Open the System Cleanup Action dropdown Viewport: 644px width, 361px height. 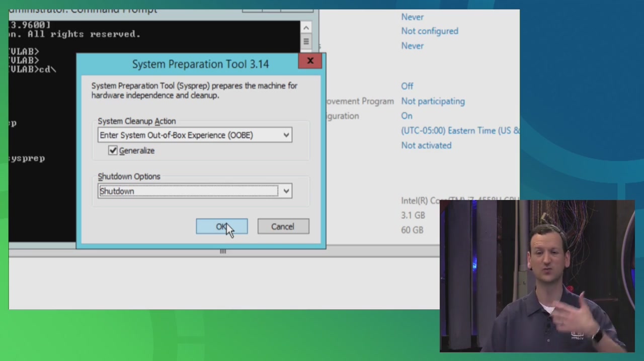click(195, 135)
